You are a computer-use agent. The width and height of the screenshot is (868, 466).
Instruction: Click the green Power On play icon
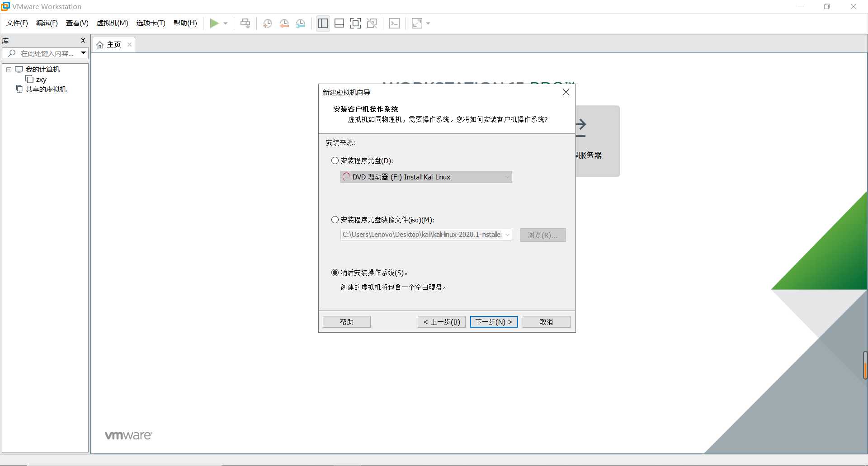pyautogui.click(x=214, y=24)
